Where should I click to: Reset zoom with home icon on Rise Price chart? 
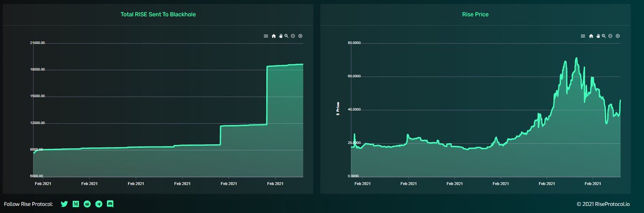591,36
